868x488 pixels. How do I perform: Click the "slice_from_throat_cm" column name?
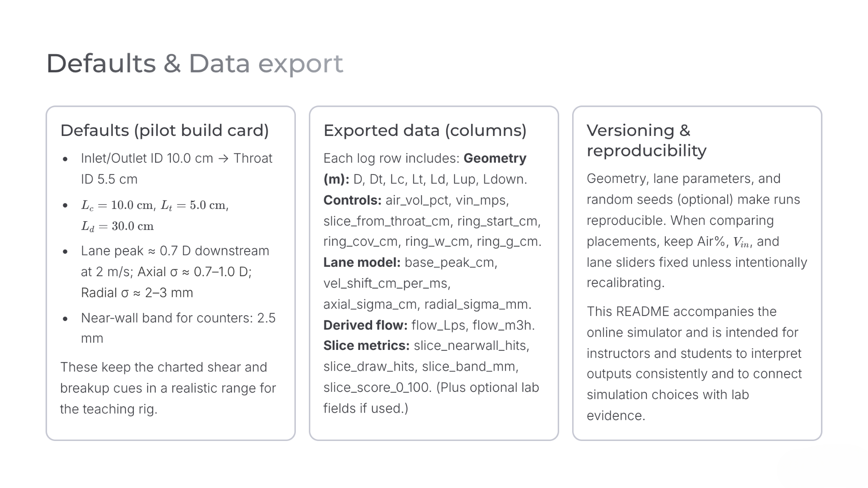coord(387,221)
